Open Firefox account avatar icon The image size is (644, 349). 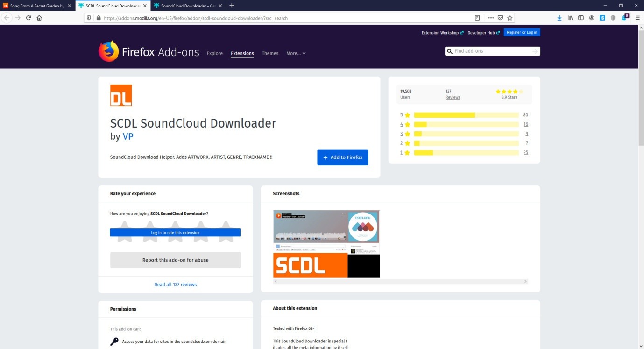click(592, 18)
